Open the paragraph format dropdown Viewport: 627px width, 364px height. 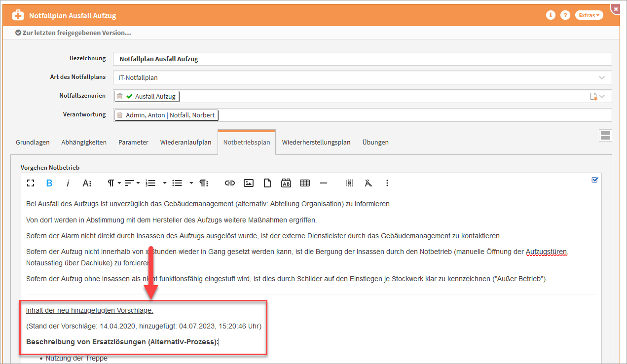tap(114, 183)
